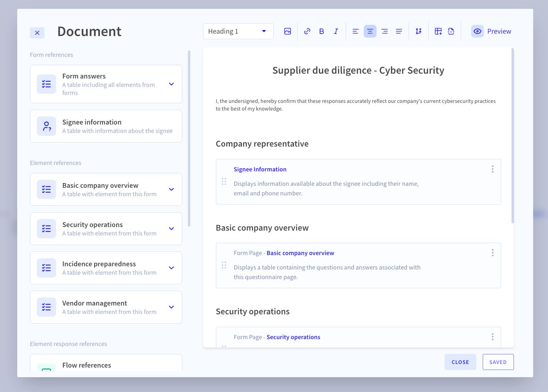The width and height of the screenshot is (548, 392).
Task: Expand the Form answers reference
Action: [x=171, y=84]
